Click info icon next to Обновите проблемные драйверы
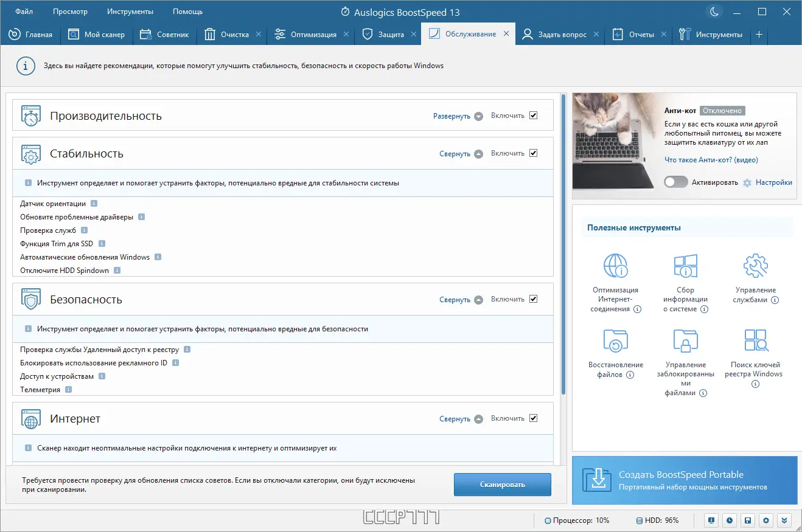The image size is (802, 532). tap(141, 217)
